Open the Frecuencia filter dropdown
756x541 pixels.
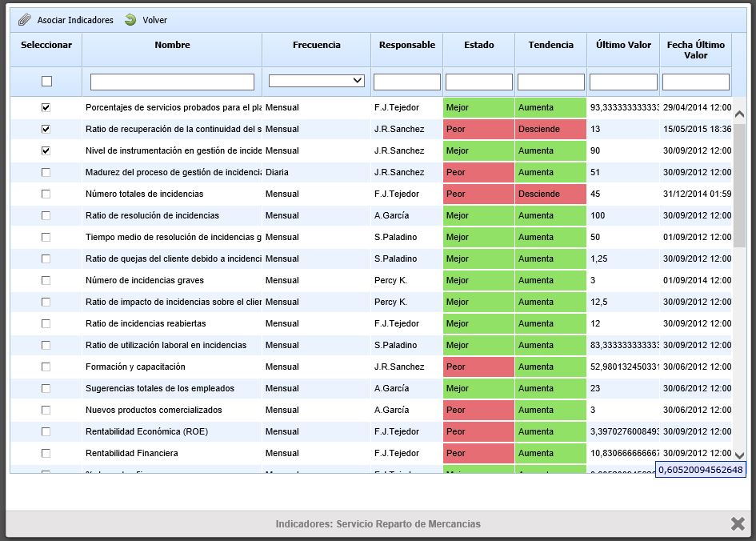click(x=317, y=81)
